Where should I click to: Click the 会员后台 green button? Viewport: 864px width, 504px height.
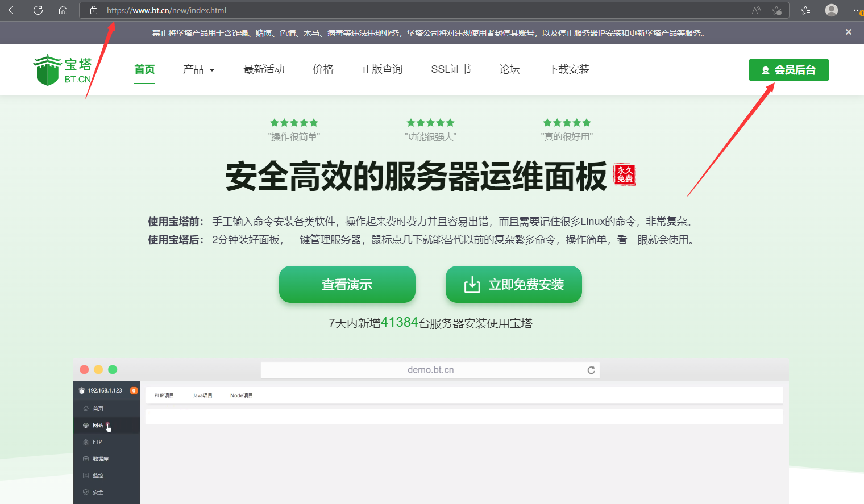(x=788, y=70)
